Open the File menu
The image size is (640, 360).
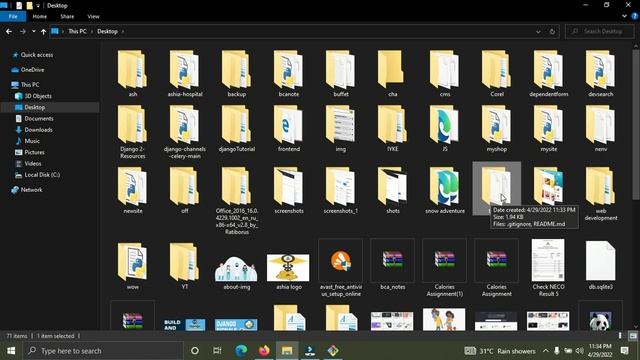[x=13, y=16]
